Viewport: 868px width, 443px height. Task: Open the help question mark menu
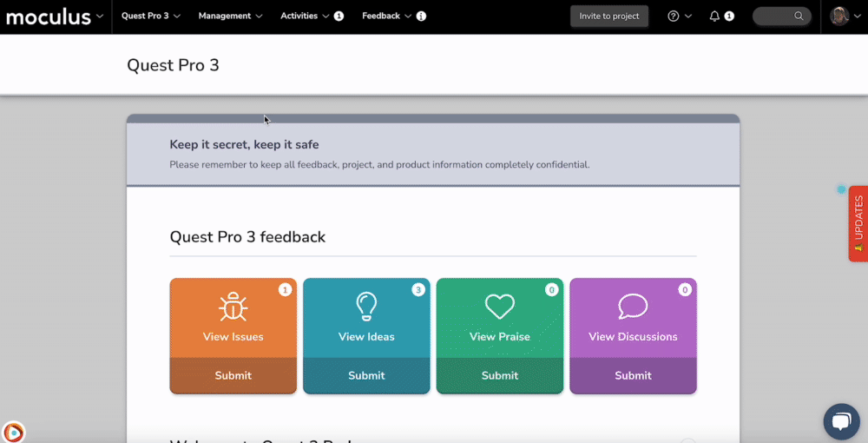[674, 16]
